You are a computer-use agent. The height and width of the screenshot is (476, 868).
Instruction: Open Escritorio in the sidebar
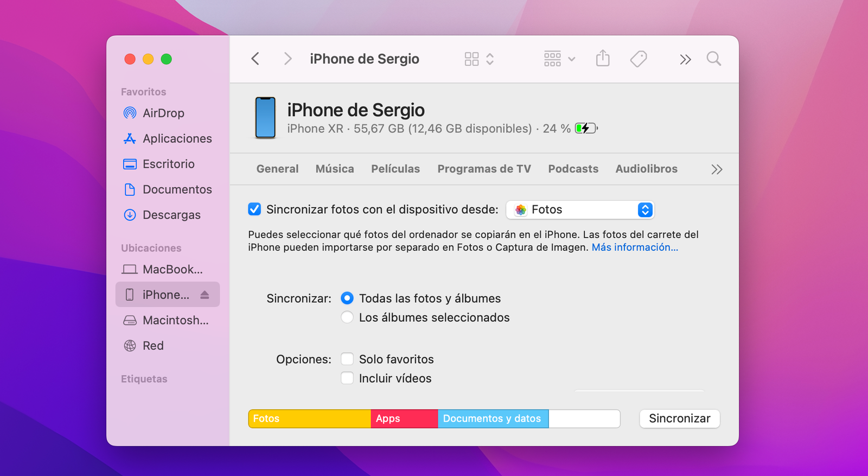coord(168,164)
